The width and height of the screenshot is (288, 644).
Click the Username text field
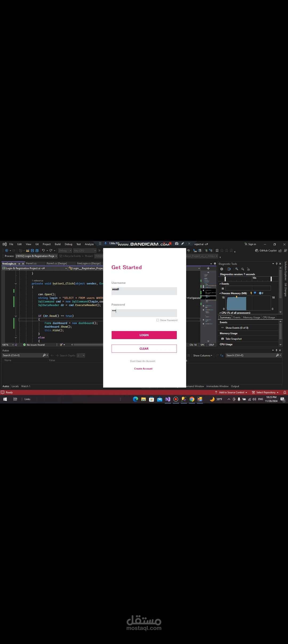pos(144,291)
